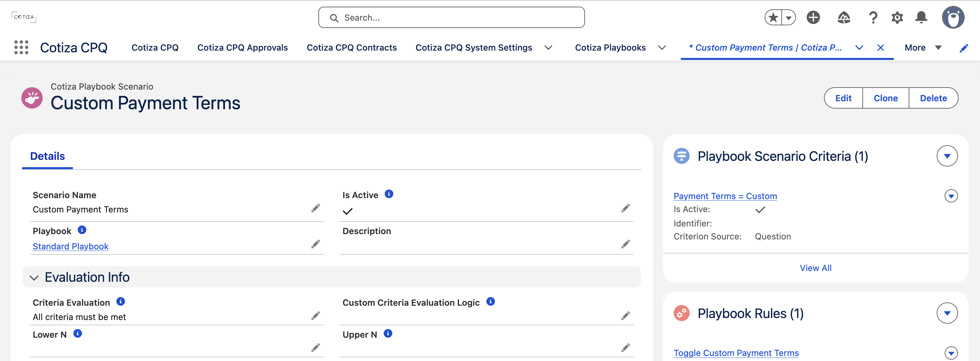Click the favorites star icon
The image size is (980, 361).
tap(773, 17)
